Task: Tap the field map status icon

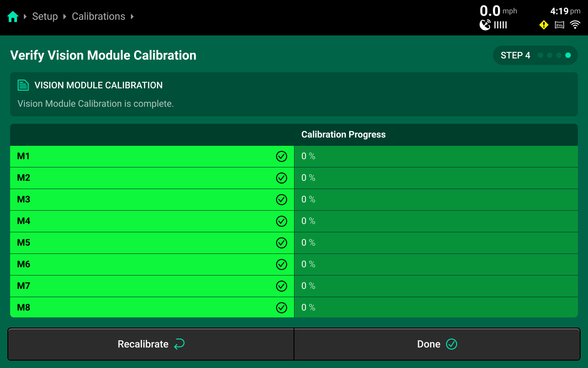Action: point(560,25)
